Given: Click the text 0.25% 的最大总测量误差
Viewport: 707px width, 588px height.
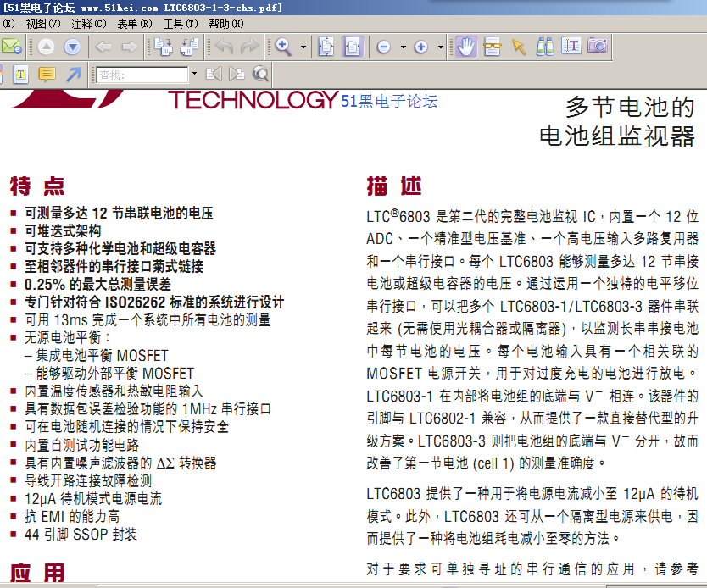Looking at the screenshot, I should pyautogui.click(x=97, y=285).
